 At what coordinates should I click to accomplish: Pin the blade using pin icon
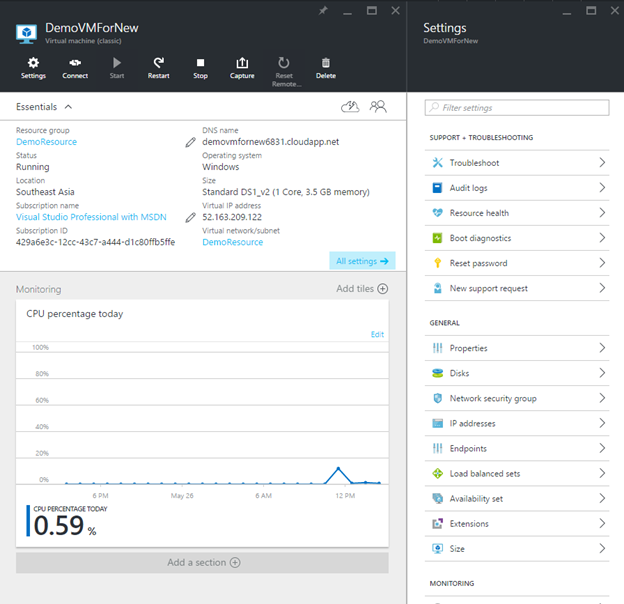point(322,10)
